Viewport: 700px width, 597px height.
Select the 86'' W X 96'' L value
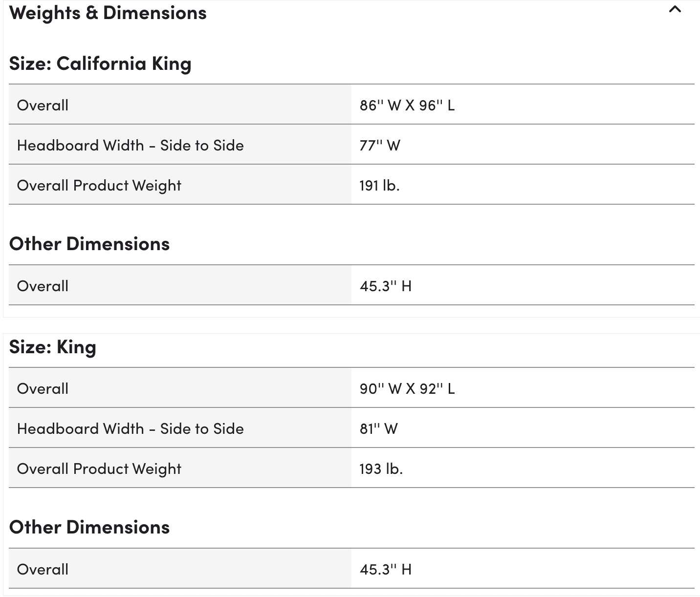point(407,105)
